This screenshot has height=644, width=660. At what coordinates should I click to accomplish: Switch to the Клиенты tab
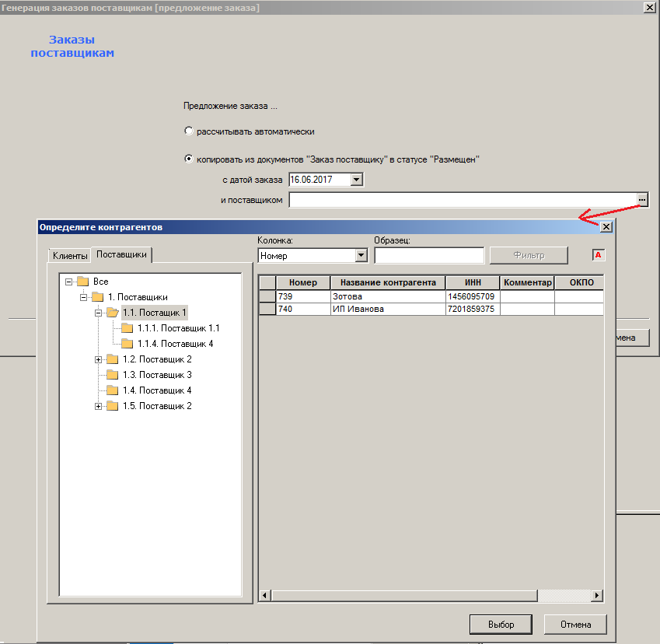click(70, 256)
